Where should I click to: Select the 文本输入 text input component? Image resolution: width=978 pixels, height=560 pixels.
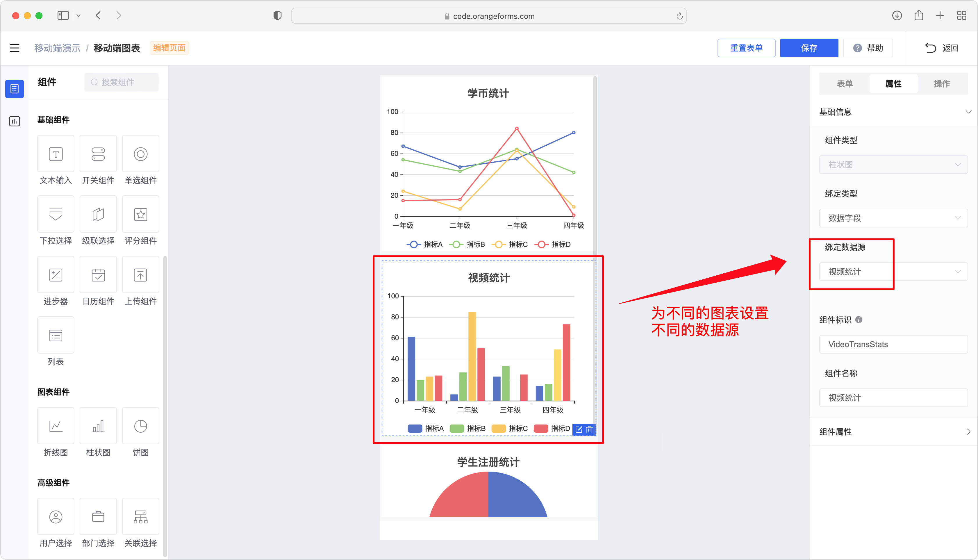pyautogui.click(x=56, y=154)
